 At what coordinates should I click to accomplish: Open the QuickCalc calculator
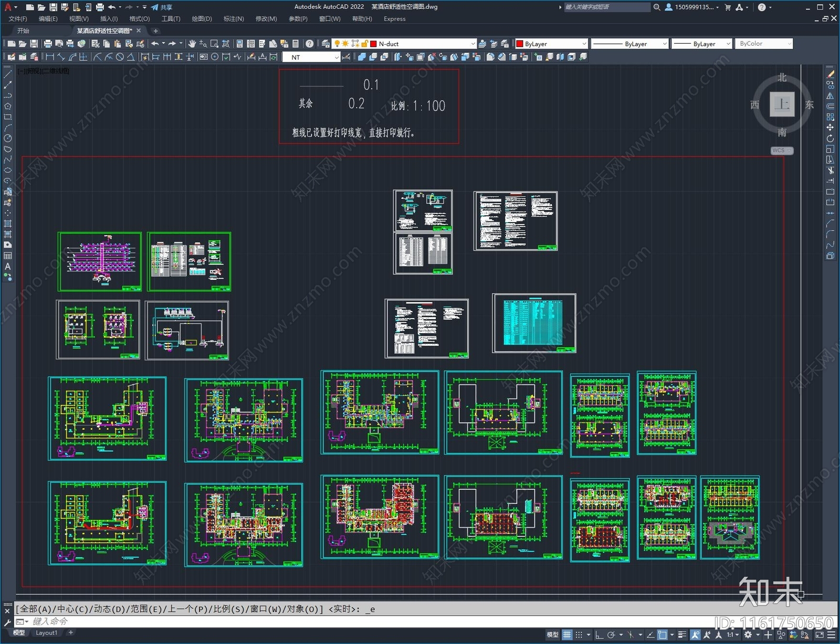coord(296,44)
